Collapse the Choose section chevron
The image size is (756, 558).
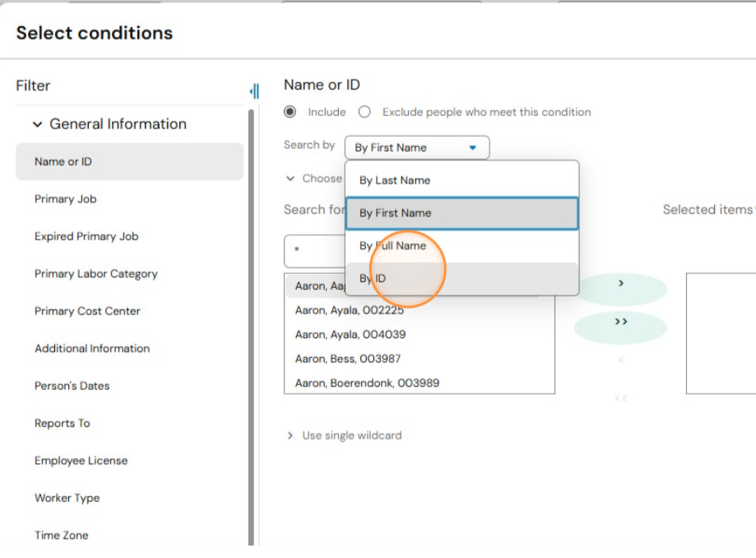point(290,179)
